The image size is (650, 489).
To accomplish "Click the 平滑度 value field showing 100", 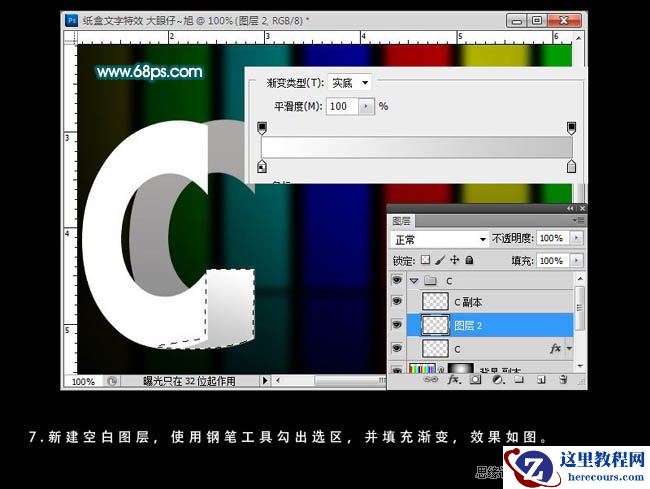I will (x=342, y=107).
